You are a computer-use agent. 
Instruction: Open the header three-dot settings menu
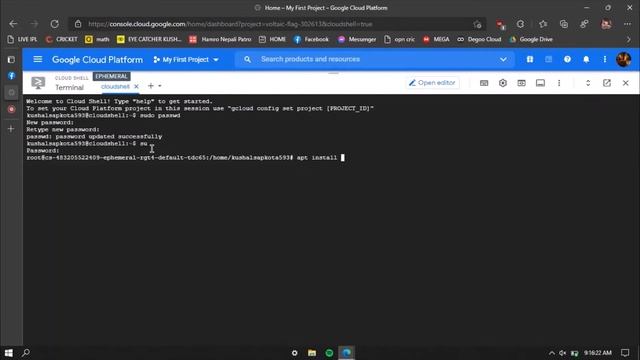[x=604, y=60]
